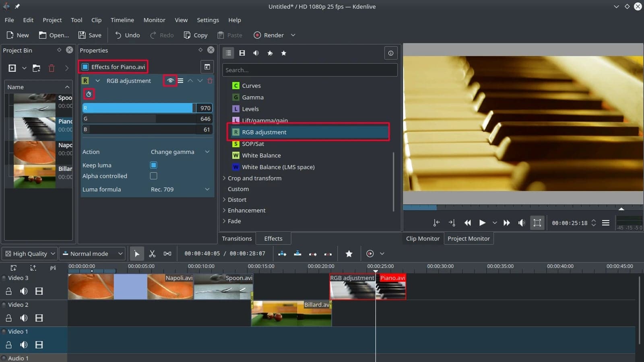This screenshot has width=644, height=362.
Task: Open favorite effects star in timeline toolbar
Action: (349, 254)
